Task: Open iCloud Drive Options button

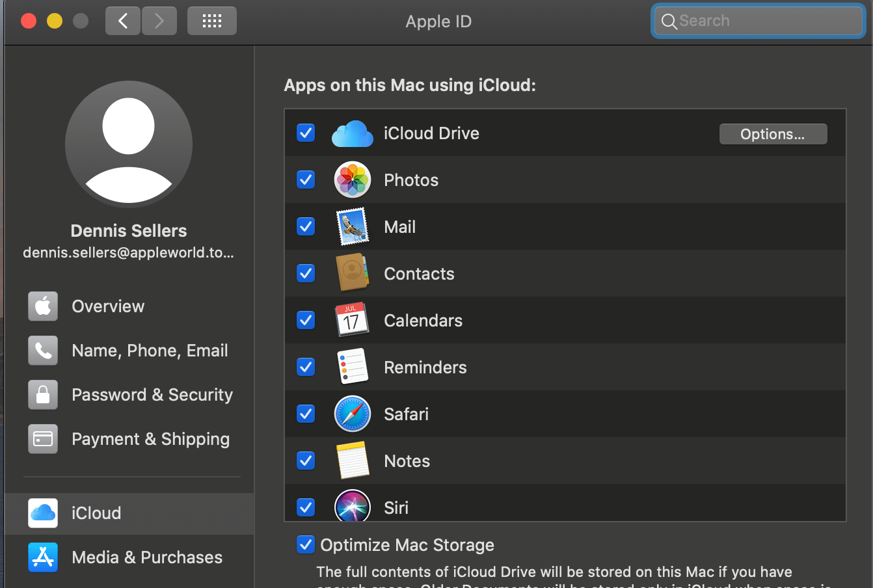Action: pyautogui.click(x=773, y=134)
